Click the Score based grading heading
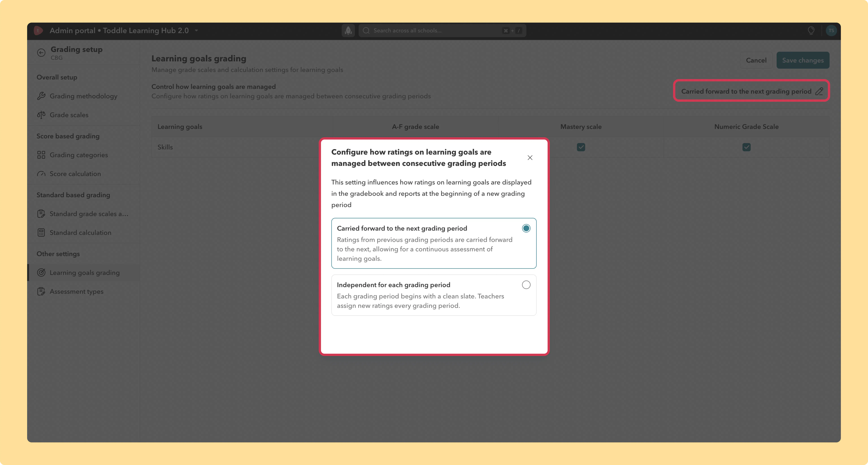 68,136
